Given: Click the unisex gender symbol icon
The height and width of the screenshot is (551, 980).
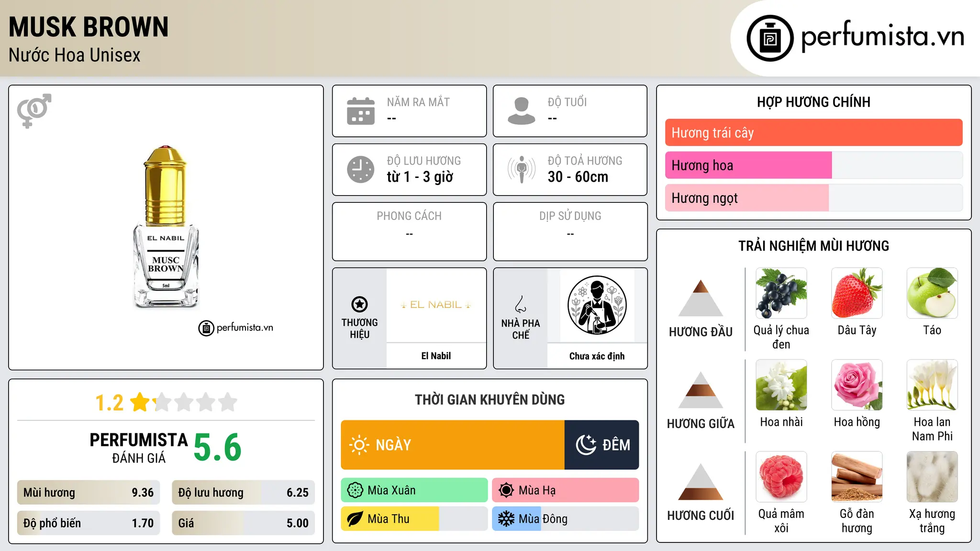Looking at the screenshot, I should pyautogui.click(x=34, y=110).
